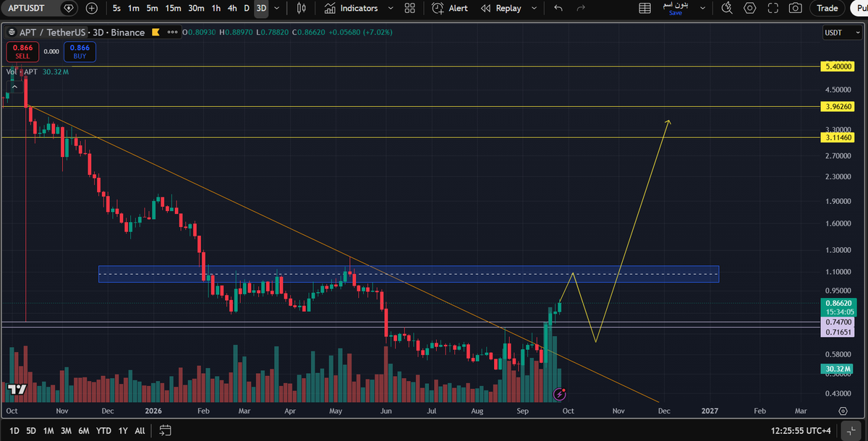Start bar Replay mode
868x441 pixels.
(501, 9)
